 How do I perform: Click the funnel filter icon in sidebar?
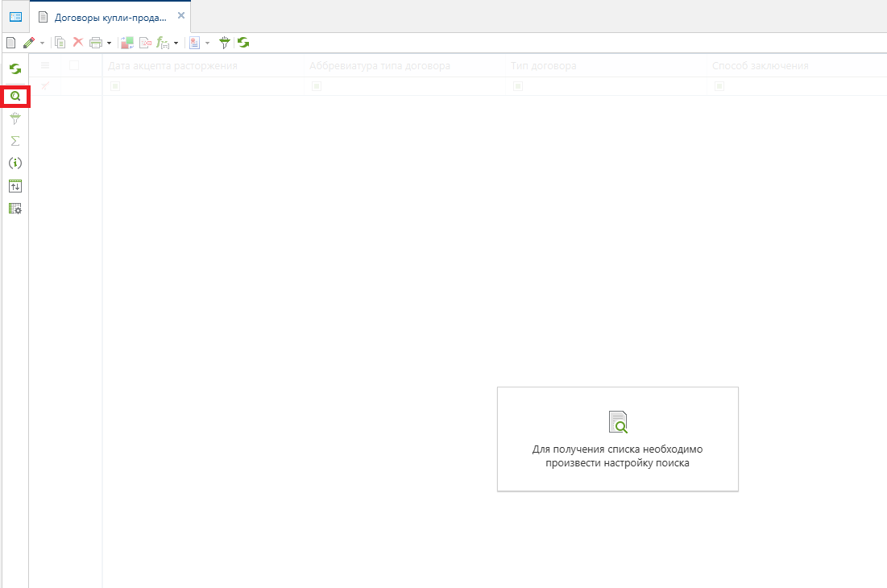coord(15,118)
